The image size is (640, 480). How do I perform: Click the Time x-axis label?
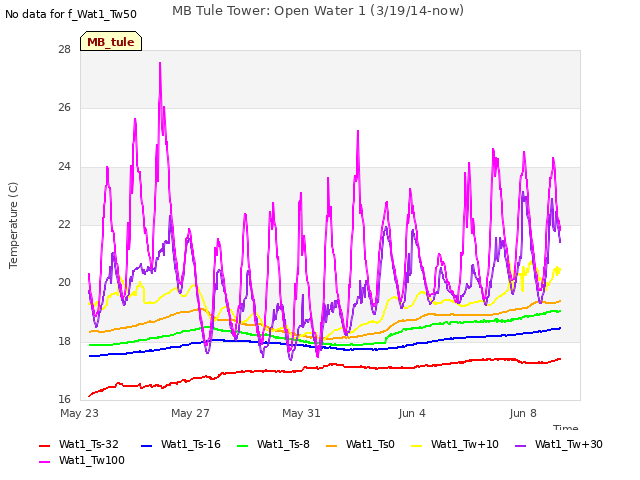566,427
